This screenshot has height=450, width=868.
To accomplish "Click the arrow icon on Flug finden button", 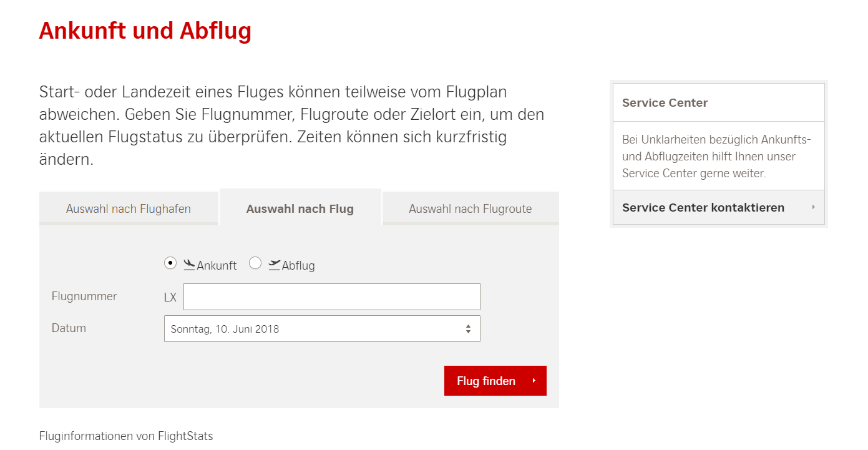I will click(534, 381).
